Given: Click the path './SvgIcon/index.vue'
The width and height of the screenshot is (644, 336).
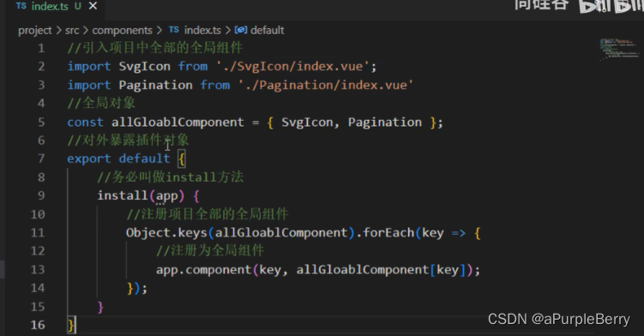Looking at the screenshot, I should 293,67.
